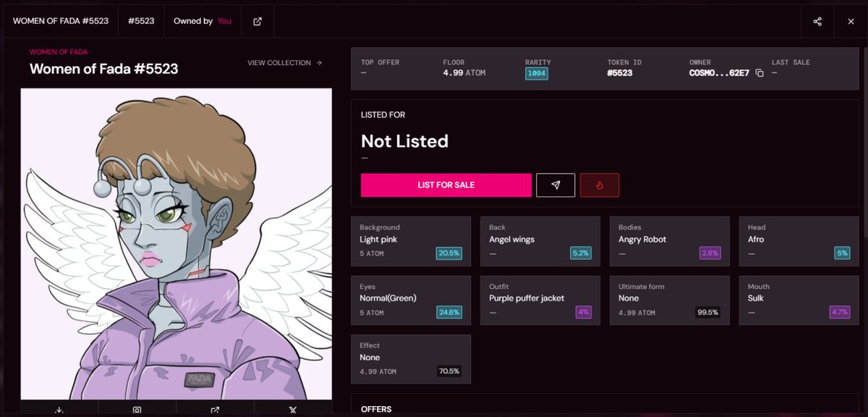
Task: Click the WOMEN OF FADA collection label
Action: click(59, 52)
